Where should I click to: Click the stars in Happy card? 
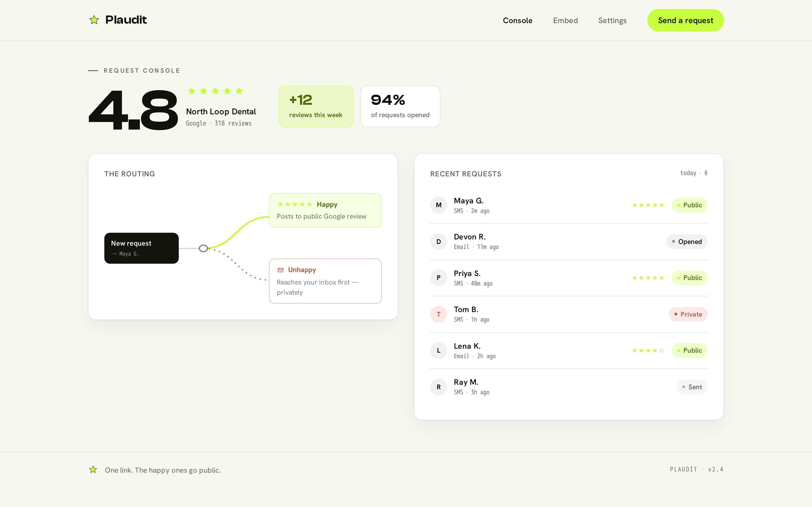pyautogui.click(x=295, y=204)
